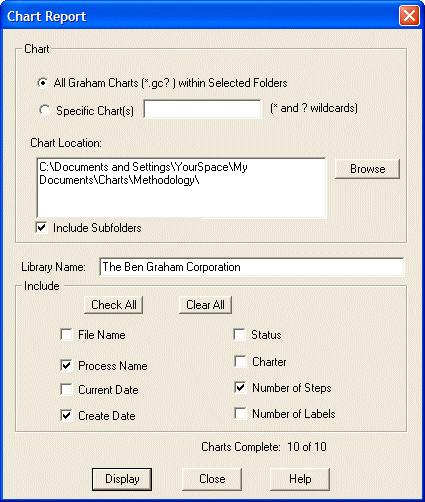Image resolution: width=425 pixels, height=502 pixels.
Task: Uncheck the Create Date checkbox
Action: pyautogui.click(x=66, y=415)
